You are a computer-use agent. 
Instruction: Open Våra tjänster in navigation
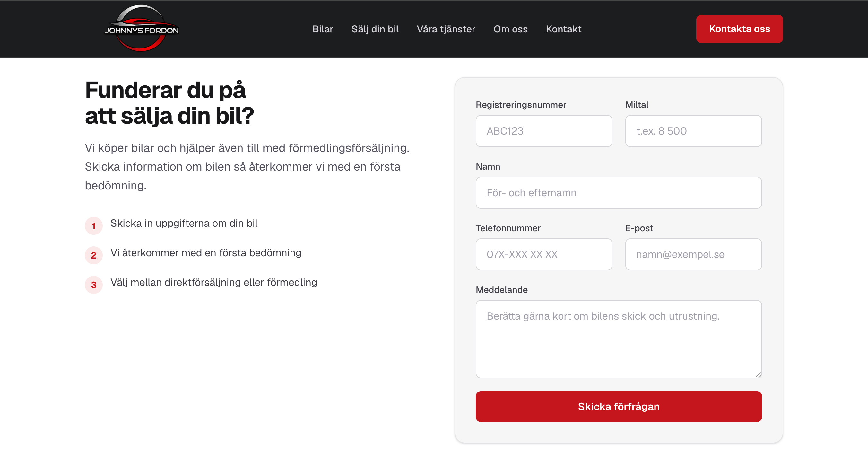(x=446, y=29)
